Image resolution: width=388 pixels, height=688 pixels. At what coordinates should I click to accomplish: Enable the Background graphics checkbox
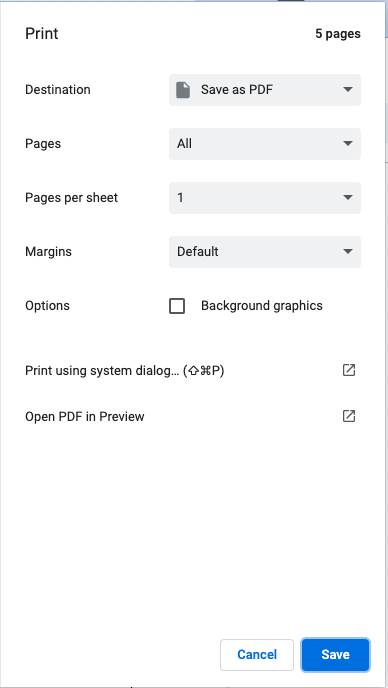177,306
